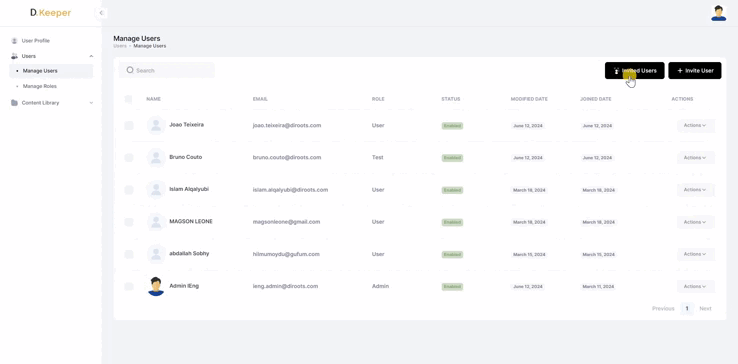Click the STATUS column header
The width and height of the screenshot is (738, 364).
(450, 99)
